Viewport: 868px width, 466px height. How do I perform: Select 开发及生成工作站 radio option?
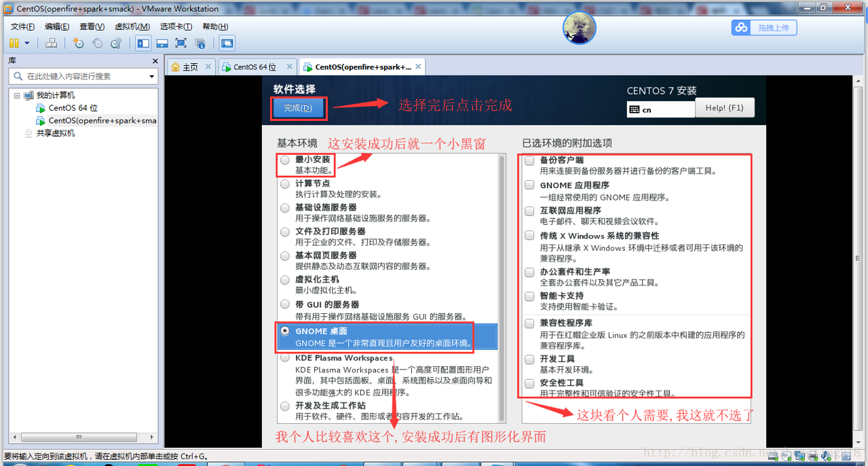click(x=284, y=406)
